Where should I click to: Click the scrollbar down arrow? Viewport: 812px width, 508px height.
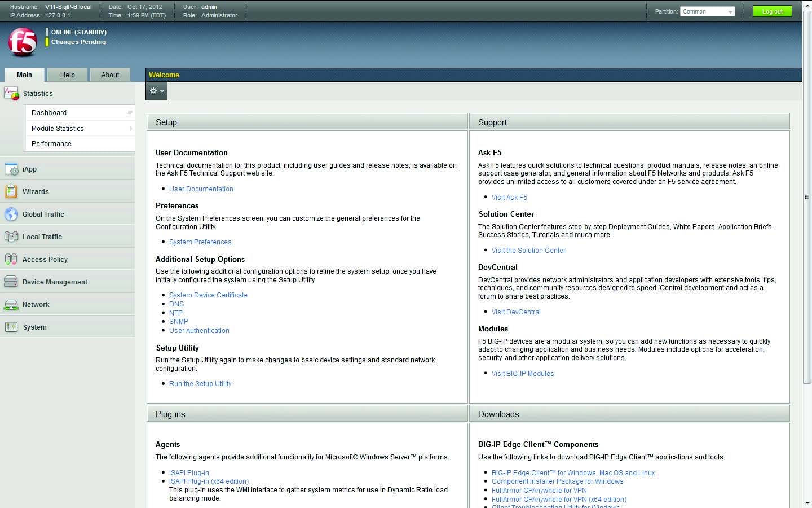pos(807,502)
